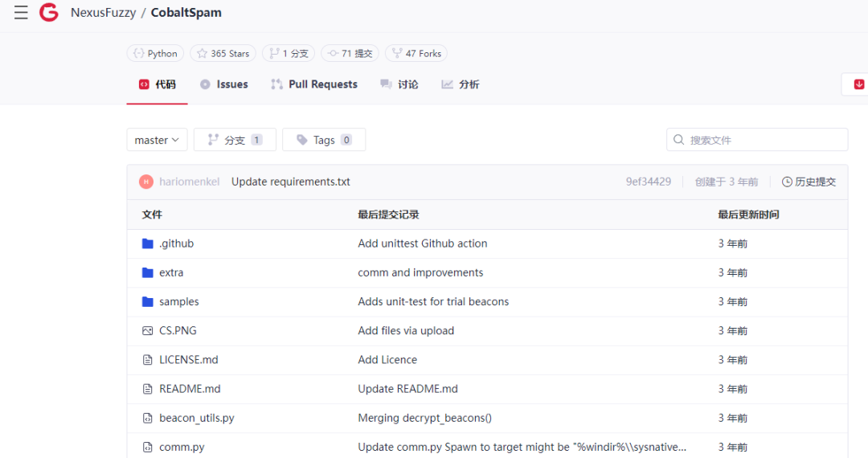Open commit hash 9ef34429

coord(649,182)
